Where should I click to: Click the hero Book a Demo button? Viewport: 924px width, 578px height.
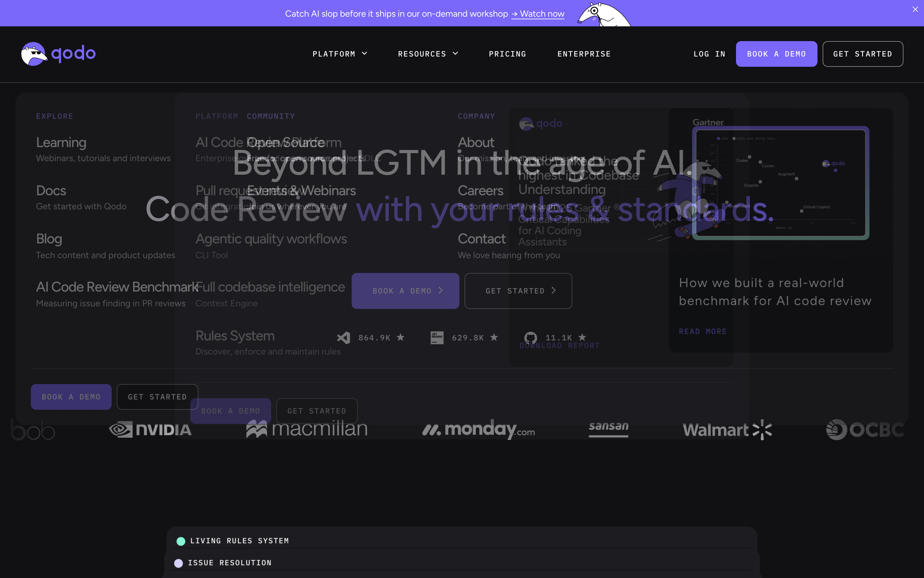[405, 291]
